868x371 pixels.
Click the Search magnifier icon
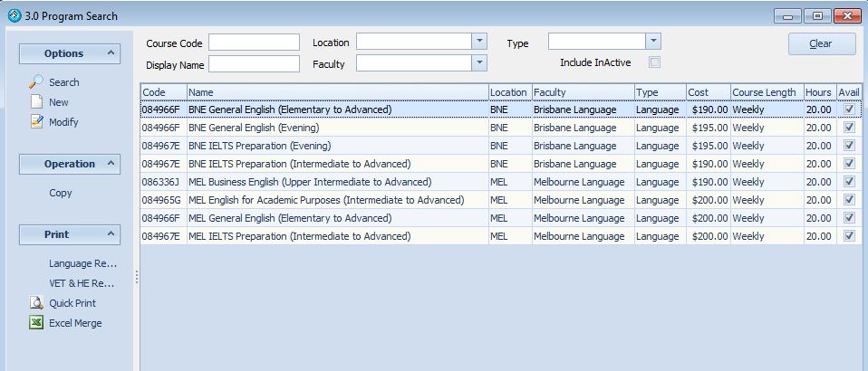click(36, 82)
